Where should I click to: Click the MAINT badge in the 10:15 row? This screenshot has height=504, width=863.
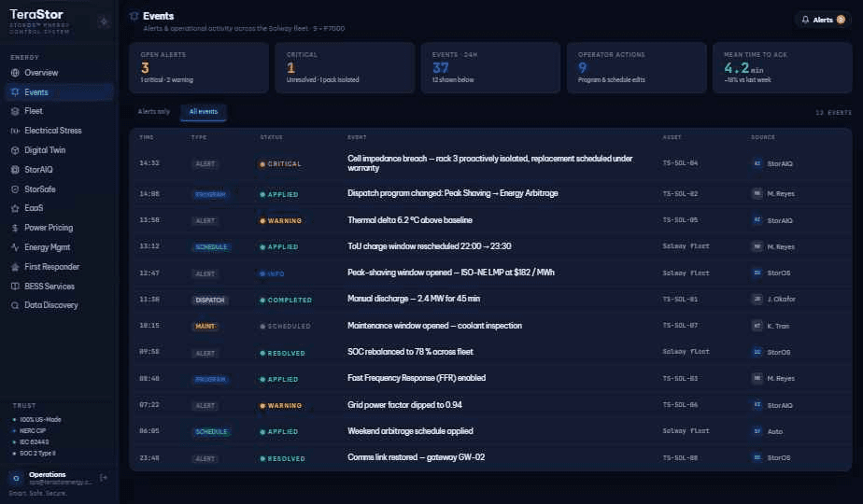(205, 327)
